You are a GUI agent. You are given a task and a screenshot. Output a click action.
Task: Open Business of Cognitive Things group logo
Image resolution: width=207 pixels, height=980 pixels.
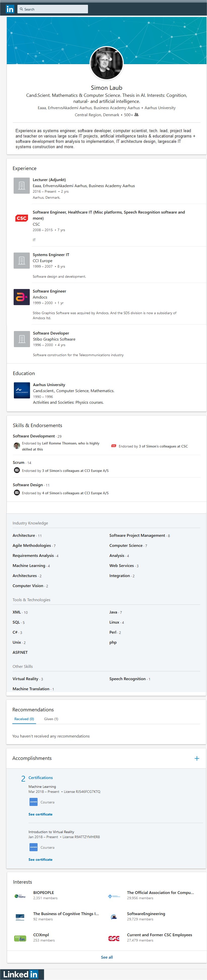pos(20,917)
